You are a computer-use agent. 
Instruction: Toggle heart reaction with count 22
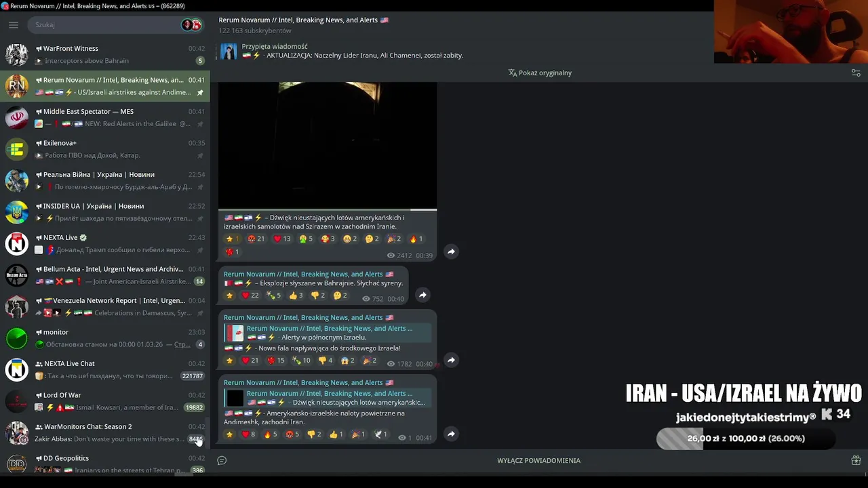250,296
